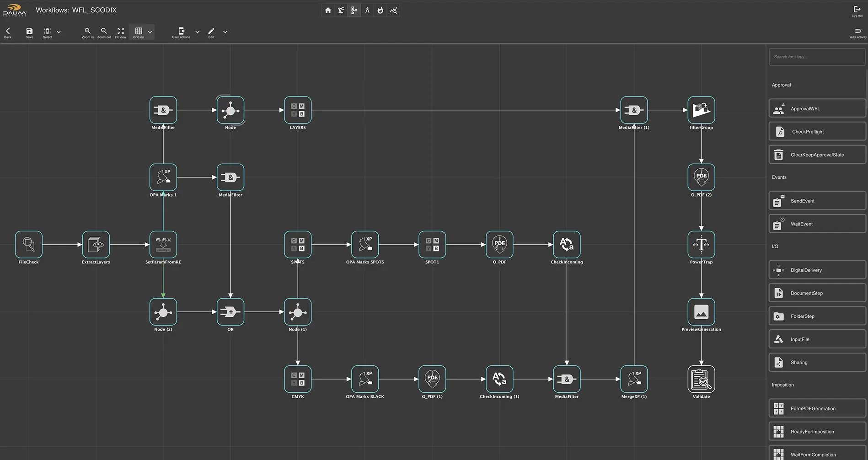Open the Select tool dropdown arrow

(x=58, y=32)
